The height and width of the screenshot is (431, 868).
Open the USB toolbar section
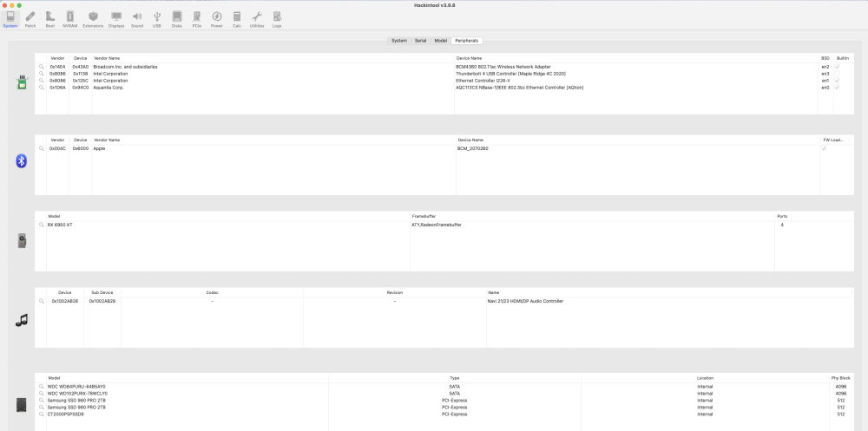point(156,19)
